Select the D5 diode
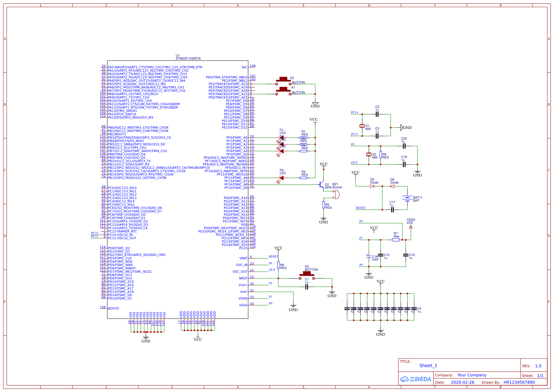The height and width of the screenshot is (392, 554). [x=372, y=186]
